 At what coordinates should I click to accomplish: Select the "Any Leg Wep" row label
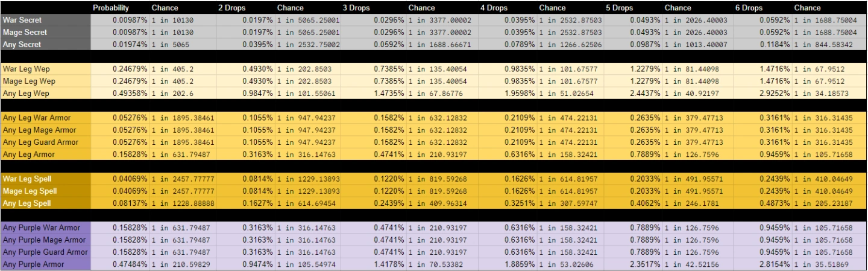46,93
